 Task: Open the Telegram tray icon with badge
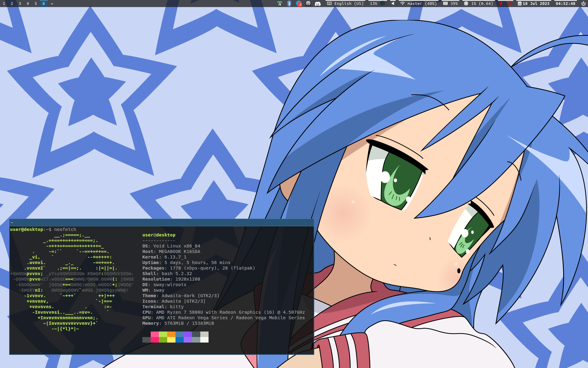(299, 4)
